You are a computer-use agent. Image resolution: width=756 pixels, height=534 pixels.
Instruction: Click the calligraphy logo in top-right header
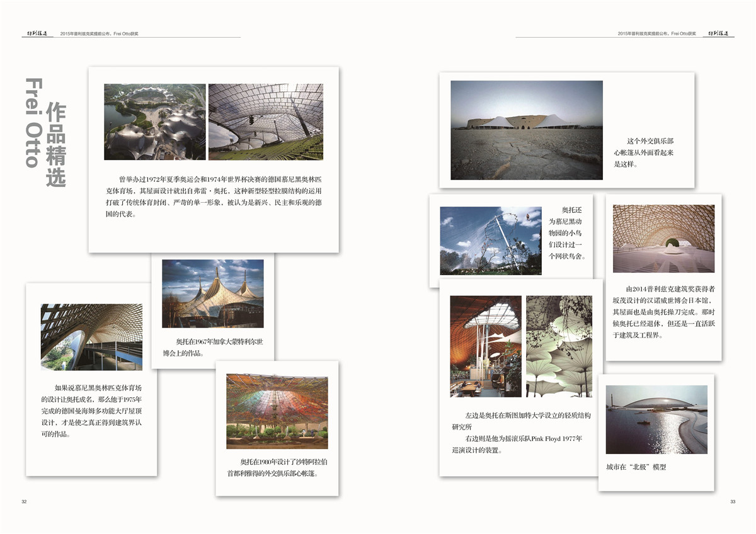pos(719,33)
